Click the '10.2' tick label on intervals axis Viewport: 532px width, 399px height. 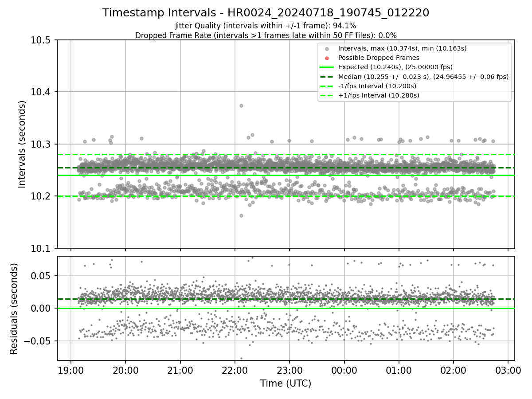[x=41, y=196]
